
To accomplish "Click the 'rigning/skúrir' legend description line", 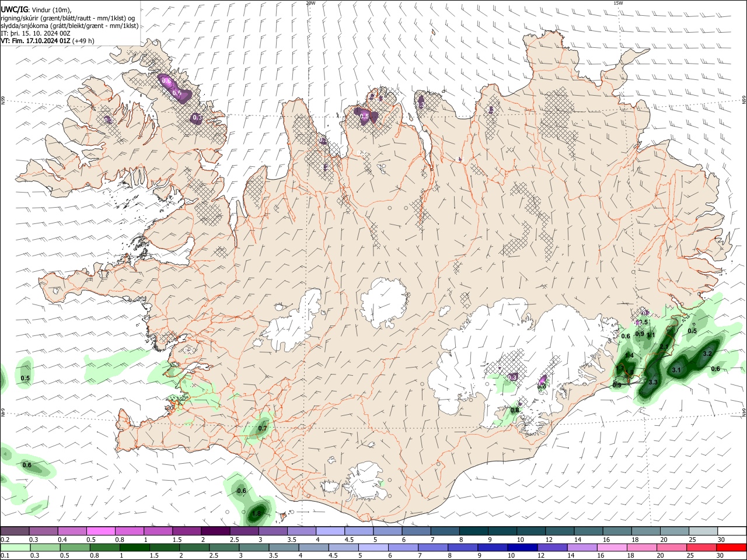I will [x=69, y=18].
